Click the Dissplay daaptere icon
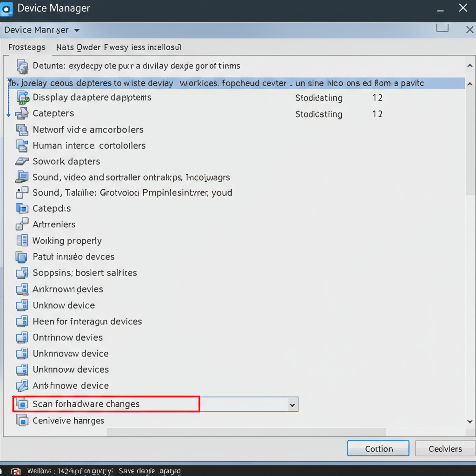The width and height of the screenshot is (476, 476). click(x=23, y=98)
